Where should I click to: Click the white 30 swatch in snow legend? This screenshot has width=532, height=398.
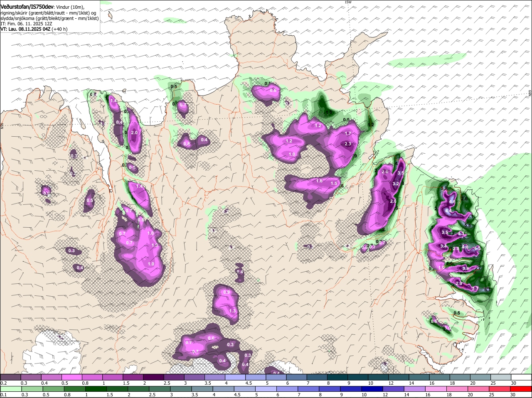coord(522,377)
